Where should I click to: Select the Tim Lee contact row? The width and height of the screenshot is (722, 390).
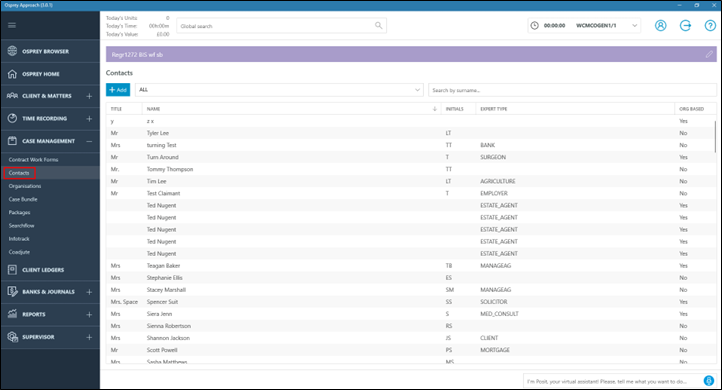coord(411,181)
